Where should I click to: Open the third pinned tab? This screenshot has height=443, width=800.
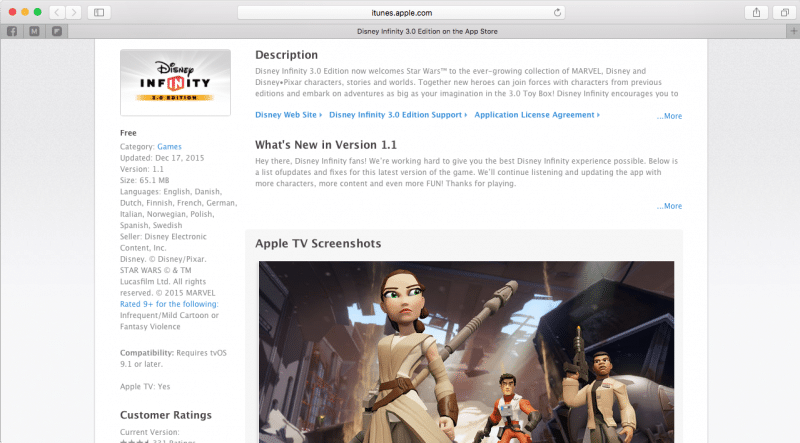57,31
